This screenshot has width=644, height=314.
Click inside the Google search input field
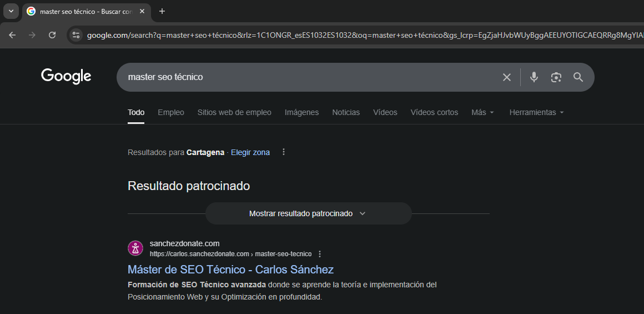pyautogui.click(x=305, y=77)
